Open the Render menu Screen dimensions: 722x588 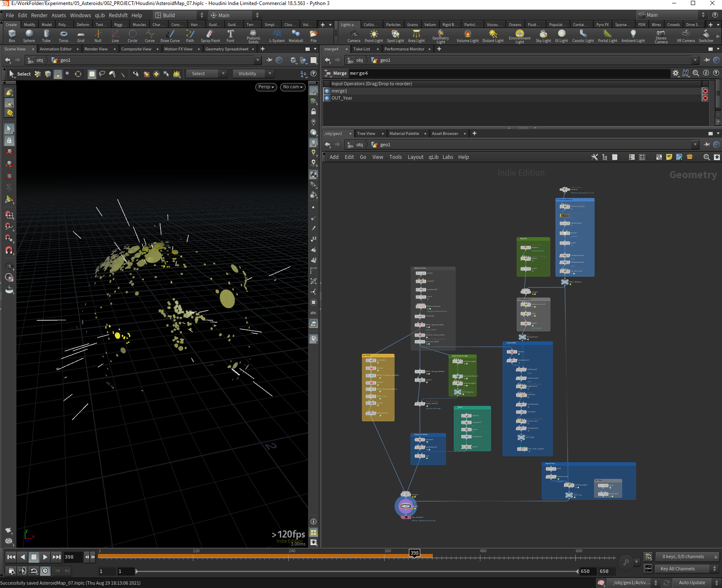[40, 16]
